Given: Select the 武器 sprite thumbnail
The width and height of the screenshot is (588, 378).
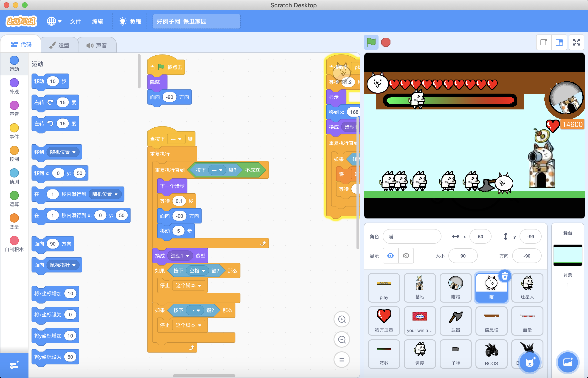Looking at the screenshot, I should point(455,321).
